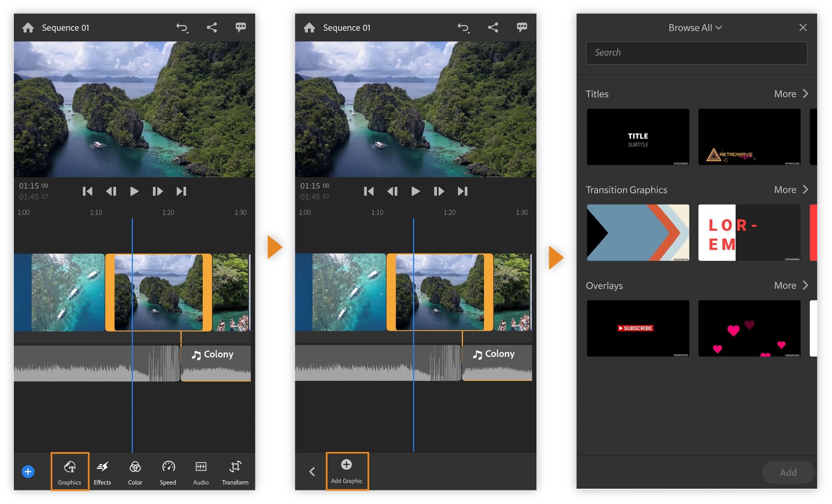Expand More next to Titles
The image size is (832, 504).
tap(791, 94)
